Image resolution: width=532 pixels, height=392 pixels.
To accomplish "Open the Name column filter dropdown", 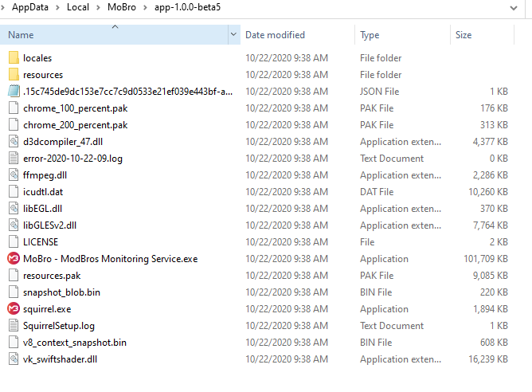I will tap(233, 34).
